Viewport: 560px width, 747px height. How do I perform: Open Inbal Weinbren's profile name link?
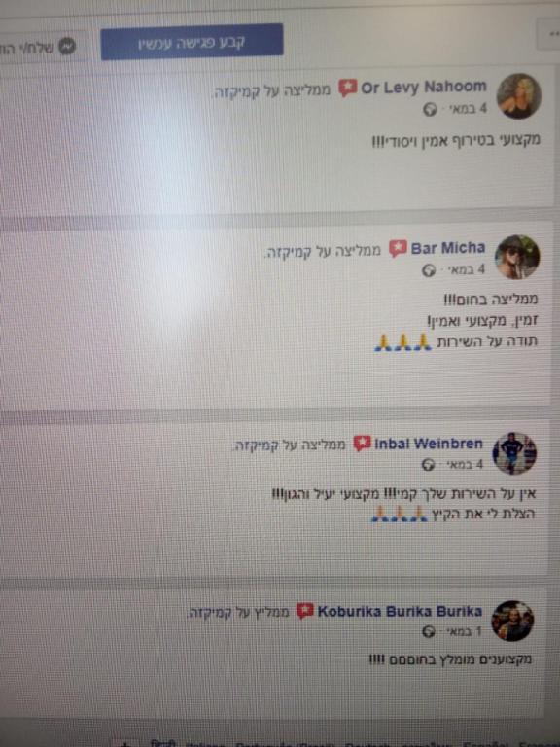(429, 444)
